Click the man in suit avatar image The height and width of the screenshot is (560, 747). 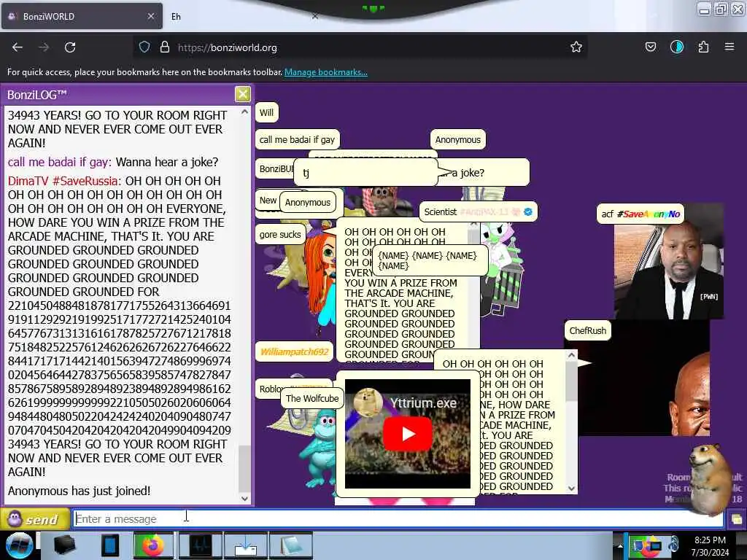669,271
